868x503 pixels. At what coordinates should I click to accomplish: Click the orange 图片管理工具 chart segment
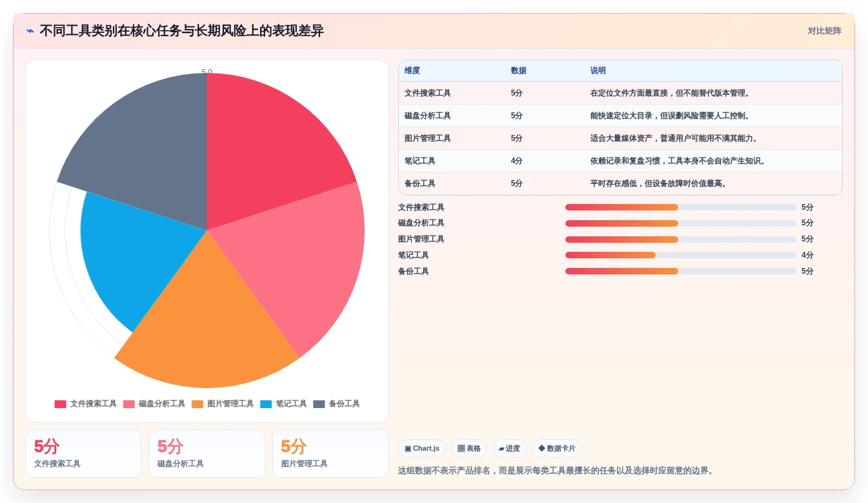tap(207, 323)
